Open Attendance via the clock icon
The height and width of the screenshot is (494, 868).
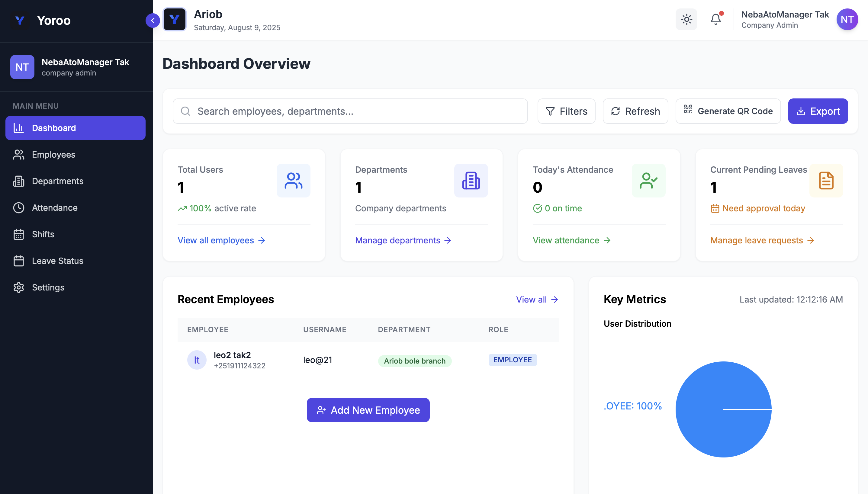pyautogui.click(x=19, y=208)
